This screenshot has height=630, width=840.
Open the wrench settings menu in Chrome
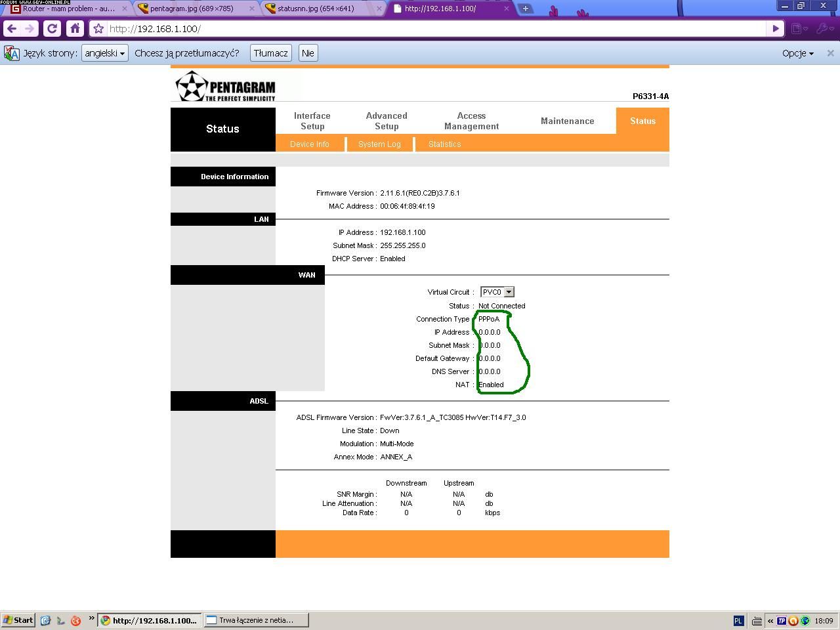824,29
